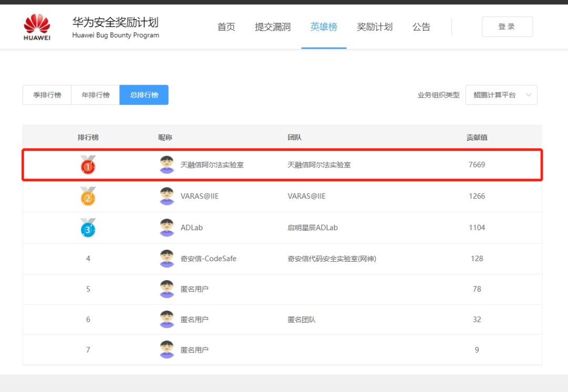This screenshot has height=392, width=568.
Task: Click the 奇安信-CodeSafe user avatar
Action: (167, 259)
